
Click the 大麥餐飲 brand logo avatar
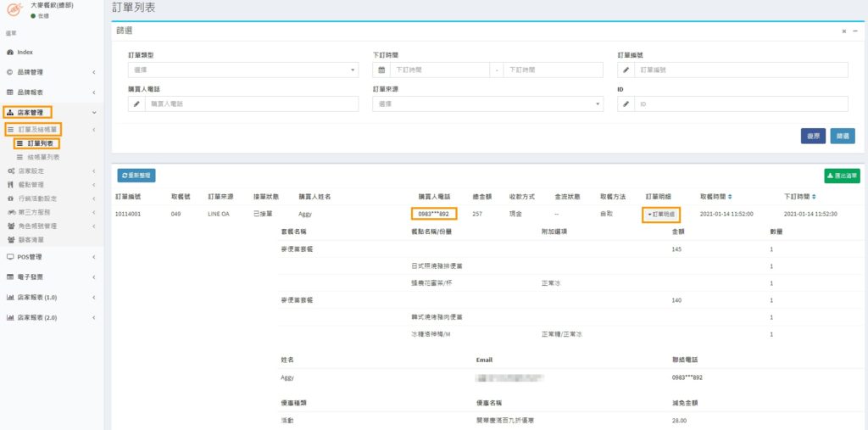[x=14, y=10]
